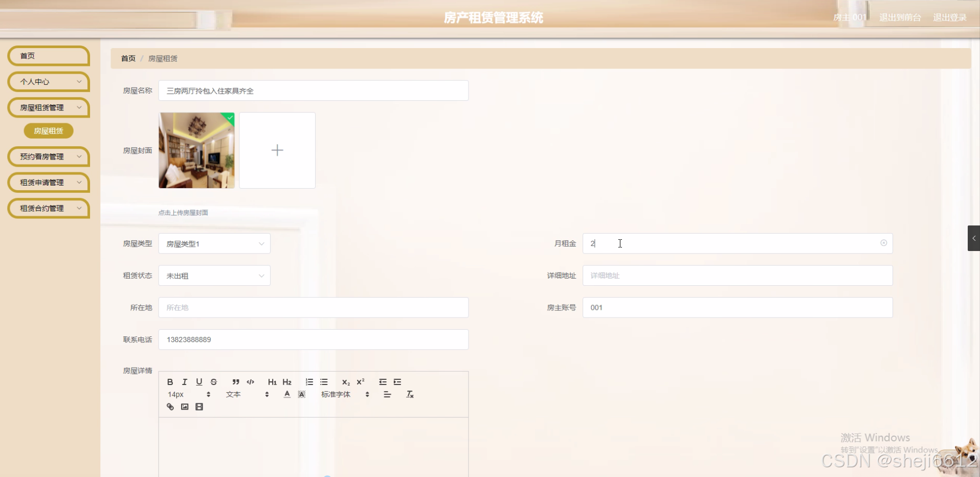
Task: Apply italic formatting in 房屋详情 editor
Action: coord(184,381)
